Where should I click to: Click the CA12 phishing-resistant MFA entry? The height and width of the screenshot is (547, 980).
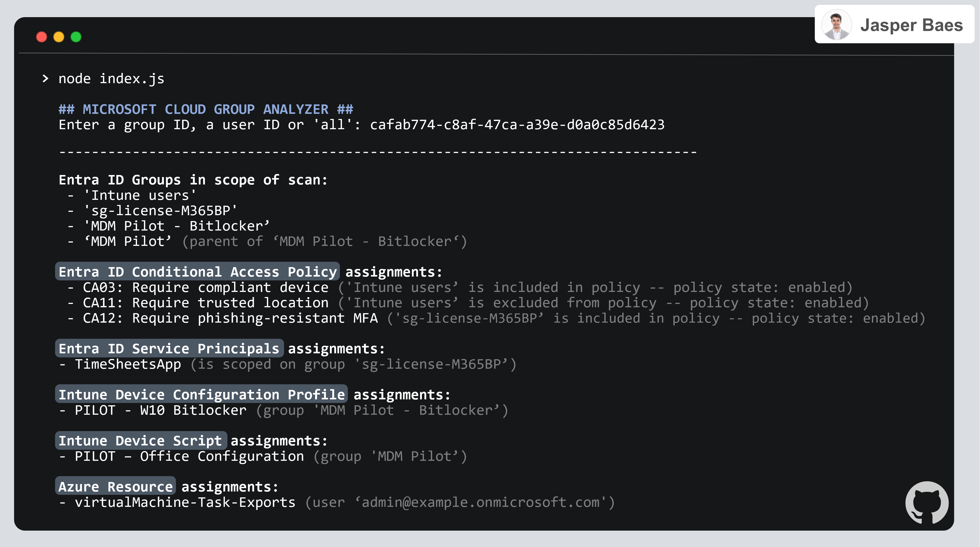tap(230, 318)
